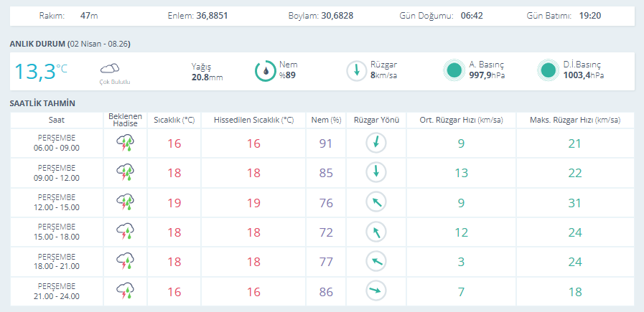Image resolution: width=644 pixels, height=312 pixels.
Task: Click the Gün Batımı 19:20 sunset value
Action: (589, 15)
